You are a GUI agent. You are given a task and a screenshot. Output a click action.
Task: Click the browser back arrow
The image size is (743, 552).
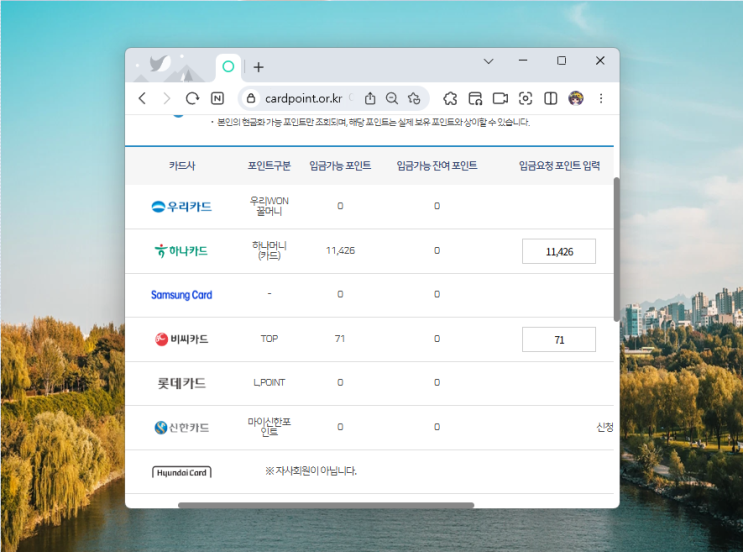click(x=142, y=98)
